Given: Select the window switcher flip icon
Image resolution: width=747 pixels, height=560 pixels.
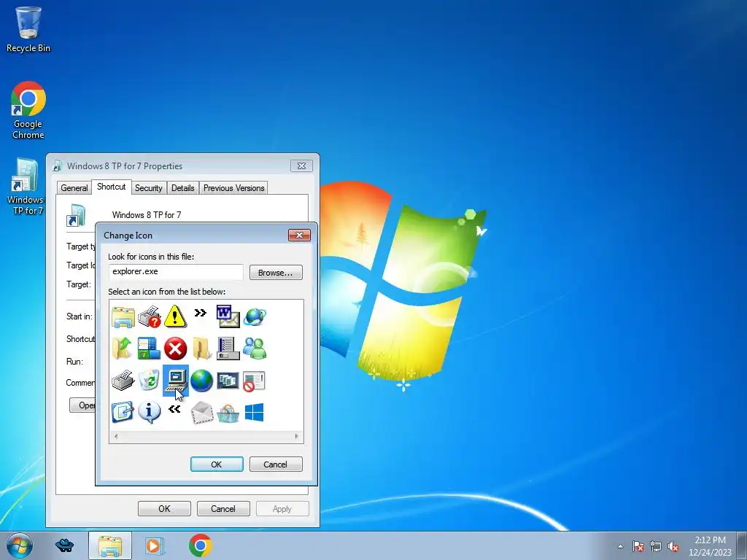Looking at the screenshot, I should tap(228, 381).
